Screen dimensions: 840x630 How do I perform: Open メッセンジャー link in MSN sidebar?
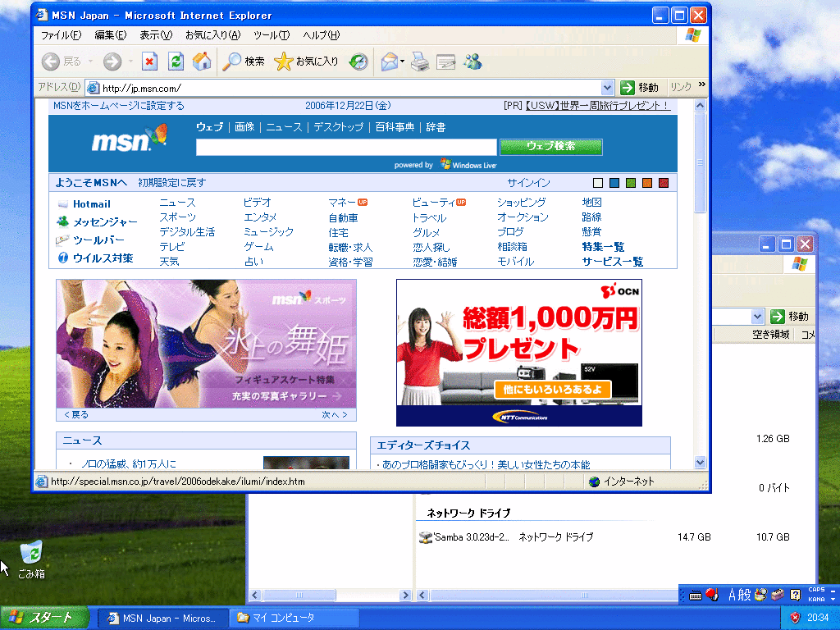(97, 221)
